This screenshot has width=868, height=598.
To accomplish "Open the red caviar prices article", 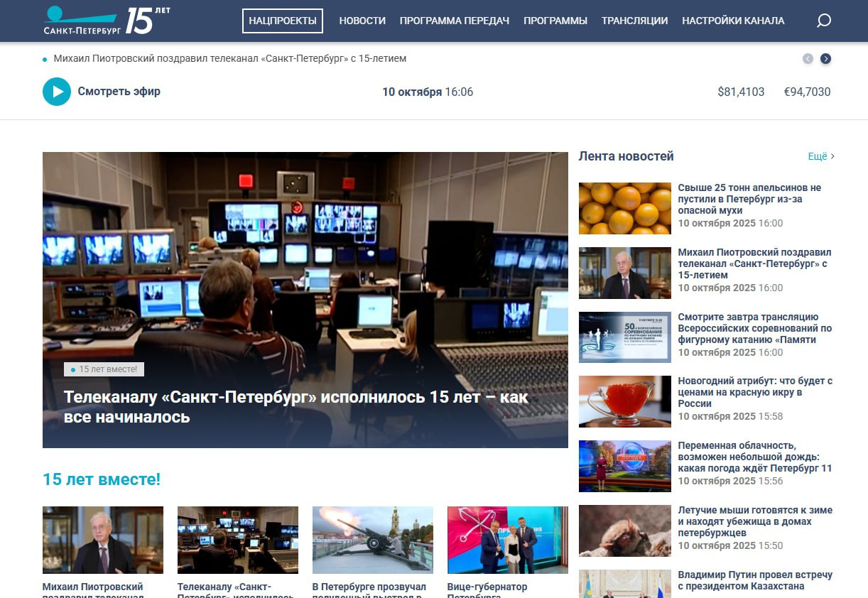I will (754, 392).
